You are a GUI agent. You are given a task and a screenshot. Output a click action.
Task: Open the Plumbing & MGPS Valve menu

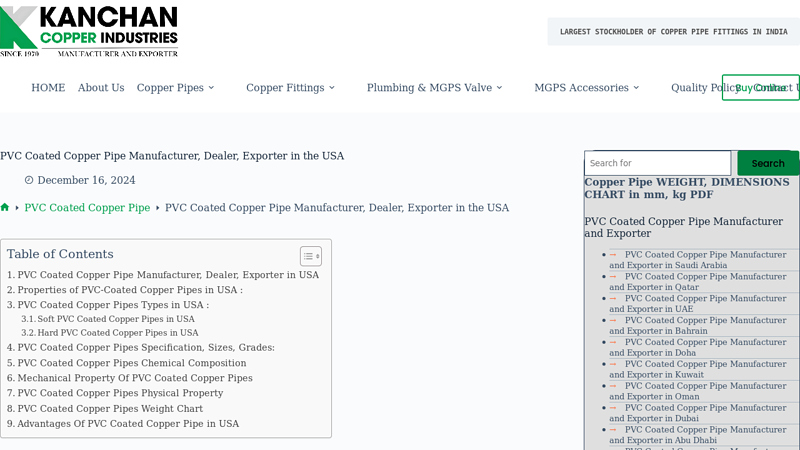point(429,88)
